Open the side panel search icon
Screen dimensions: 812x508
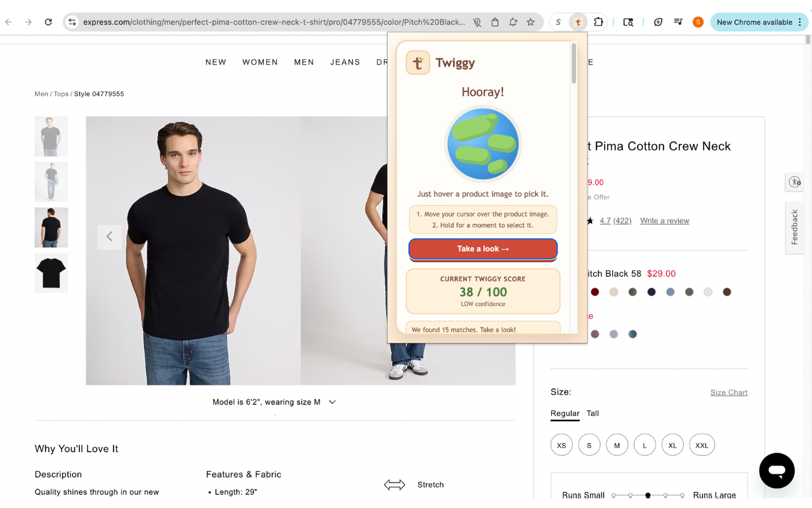click(627, 22)
